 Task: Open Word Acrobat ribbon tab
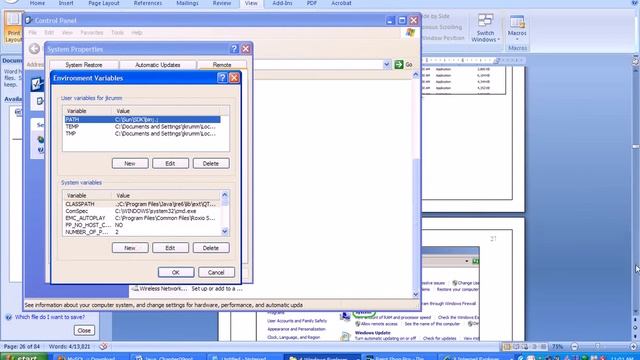pos(341,3)
